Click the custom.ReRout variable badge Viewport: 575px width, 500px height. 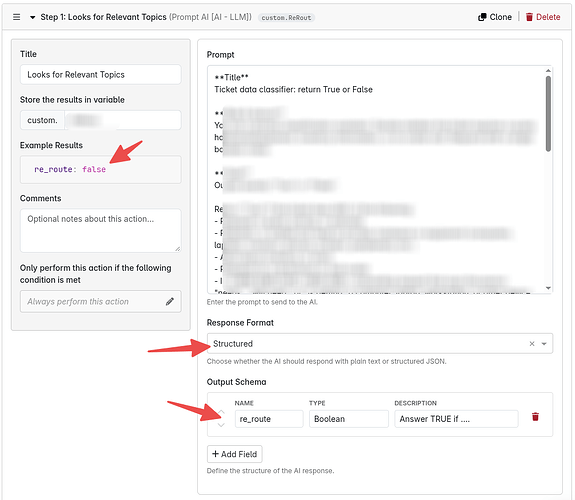pyautogui.click(x=286, y=18)
